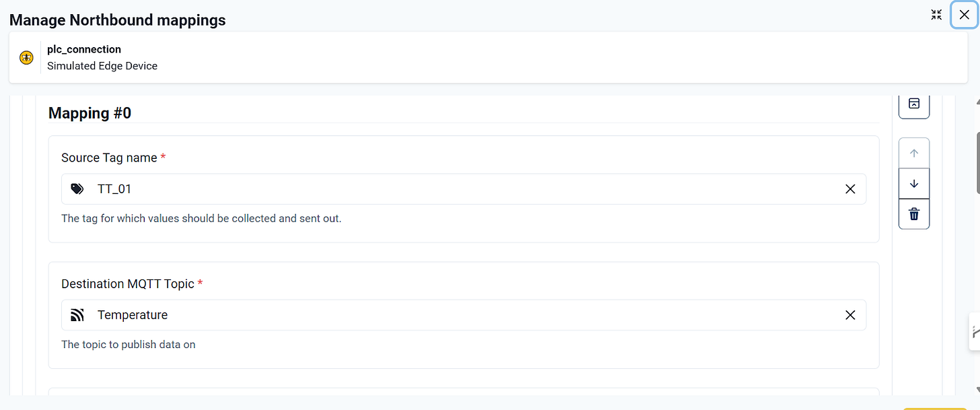This screenshot has width=980, height=410.
Task: Close the Manage Northbound mappings dialog
Action: pyautogui.click(x=964, y=15)
